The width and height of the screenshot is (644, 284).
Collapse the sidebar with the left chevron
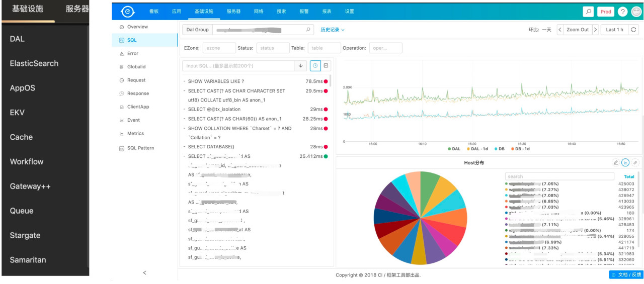pyautogui.click(x=144, y=272)
